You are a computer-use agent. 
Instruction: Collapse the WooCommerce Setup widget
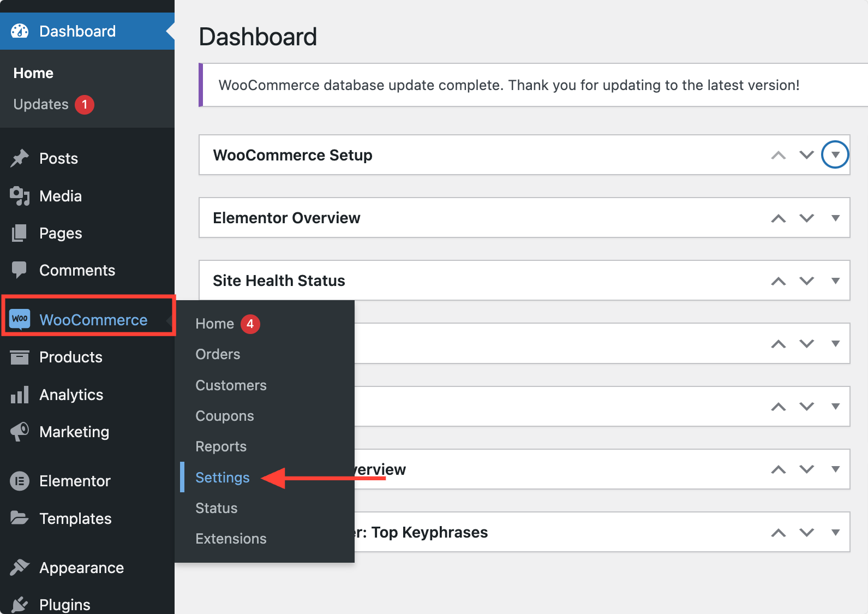click(835, 155)
